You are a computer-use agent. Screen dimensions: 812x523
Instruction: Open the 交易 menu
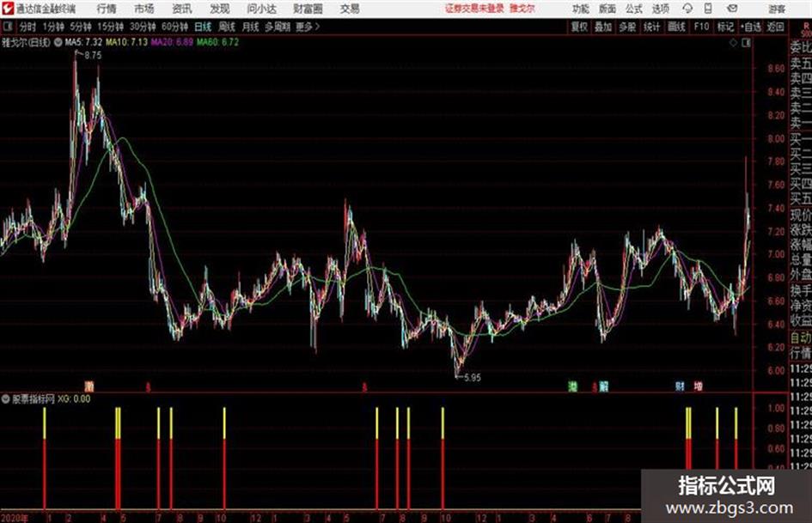350,9
